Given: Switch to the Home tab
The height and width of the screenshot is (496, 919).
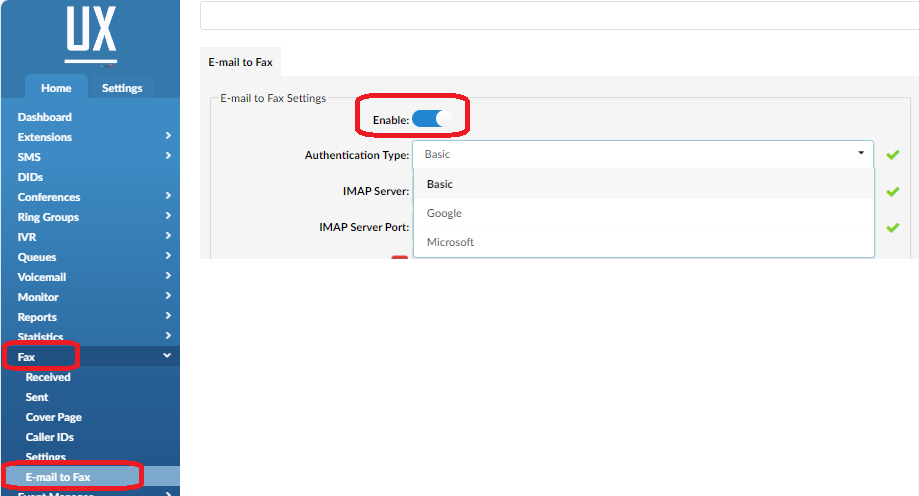Looking at the screenshot, I should pos(56,88).
